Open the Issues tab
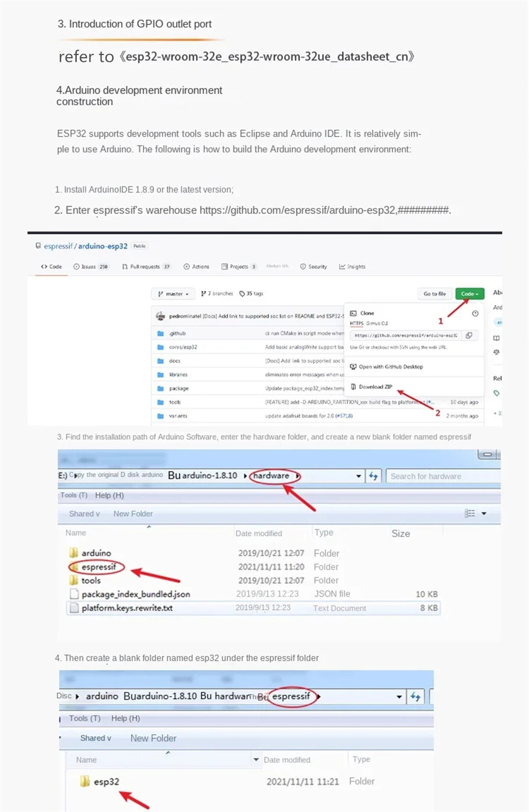The image size is (529, 812). (91, 267)
